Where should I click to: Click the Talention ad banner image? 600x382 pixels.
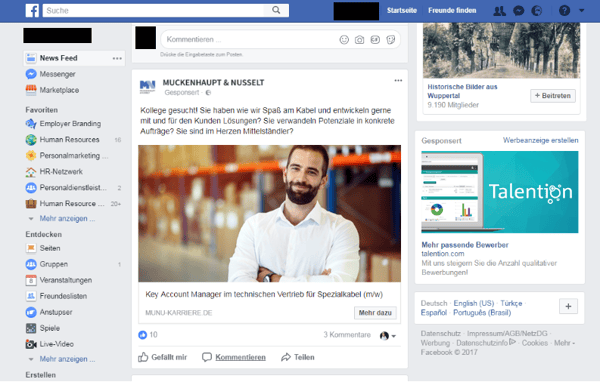click(500, 192)
